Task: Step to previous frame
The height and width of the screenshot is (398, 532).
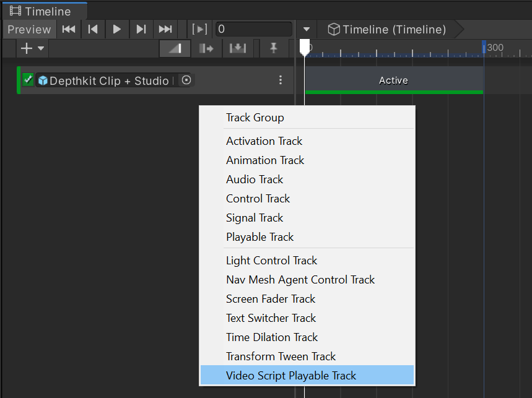Action: (x=93, y=29)
